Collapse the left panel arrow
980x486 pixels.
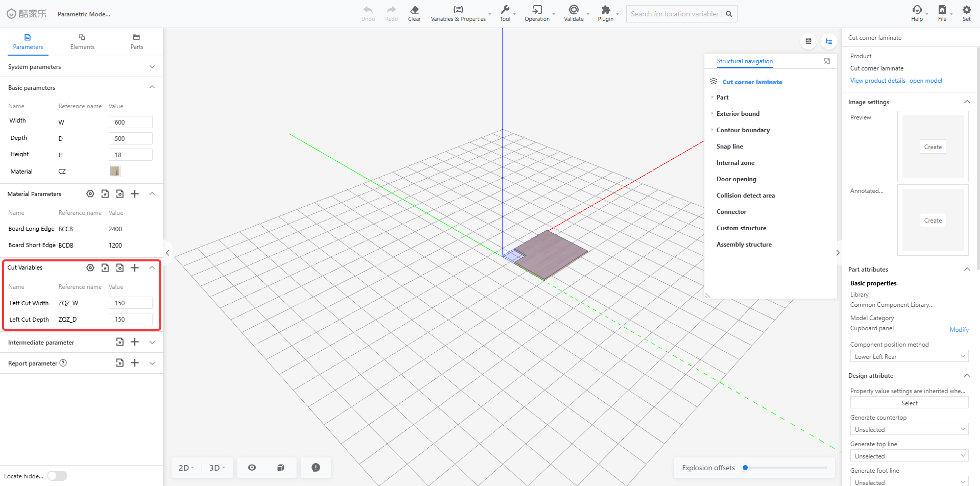[x=167, y=253]
